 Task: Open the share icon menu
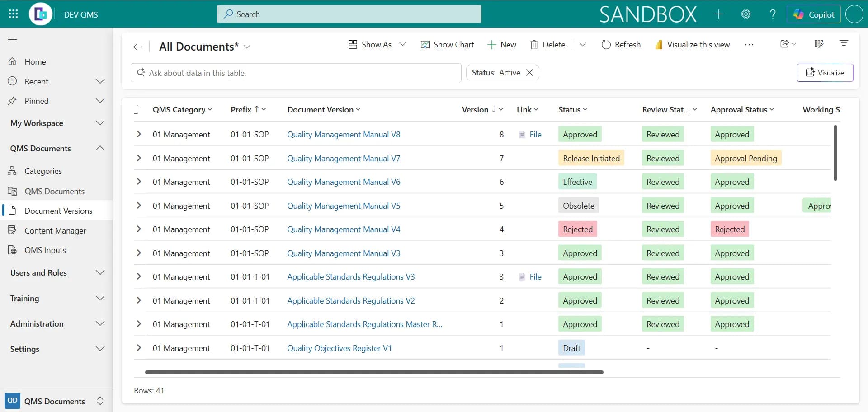(788, 44)
